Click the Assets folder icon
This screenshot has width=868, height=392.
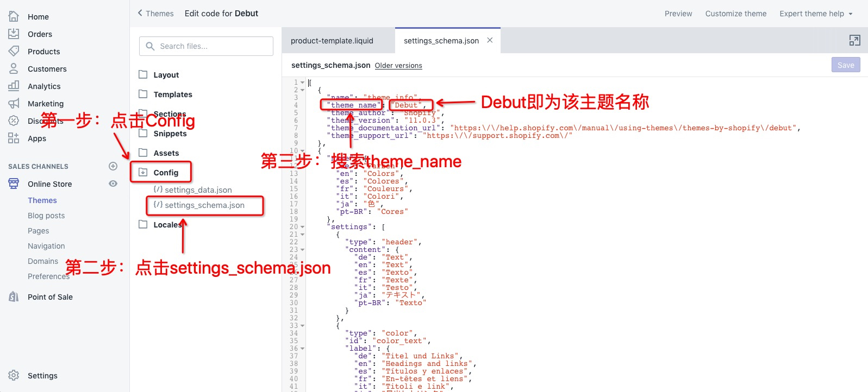tap(143, 153)
